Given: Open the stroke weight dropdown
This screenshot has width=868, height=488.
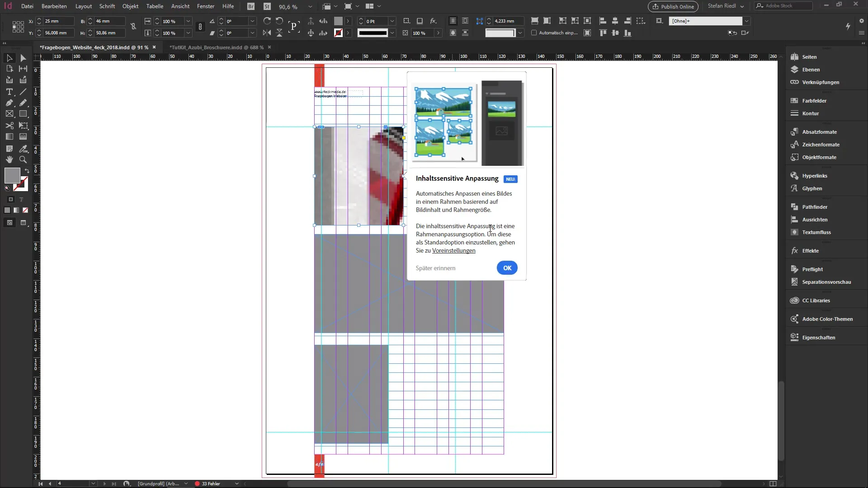Looking at the screenshot, I should coord(392,21).
